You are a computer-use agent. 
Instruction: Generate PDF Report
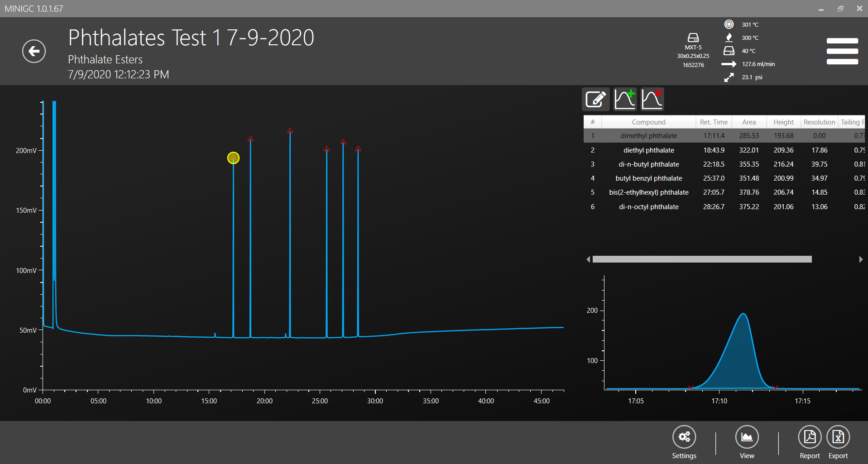(809, 437)
